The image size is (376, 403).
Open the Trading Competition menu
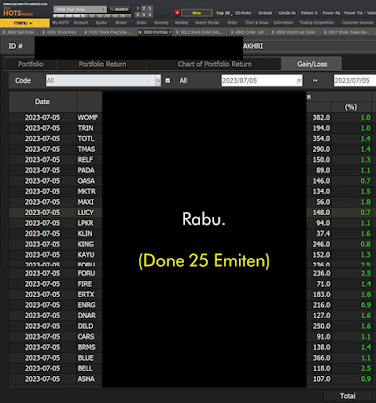pyautogui.click(x=317, y=23)
